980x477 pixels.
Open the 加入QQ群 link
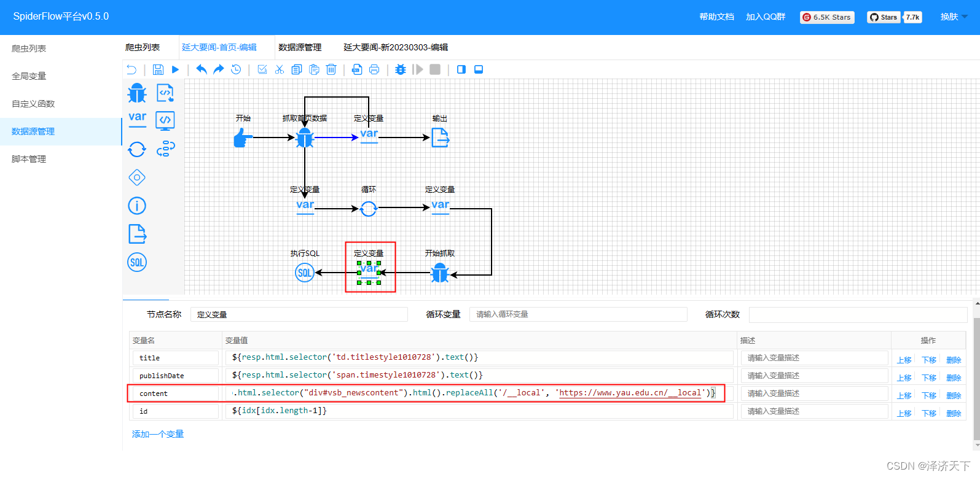tap(766, 17)
